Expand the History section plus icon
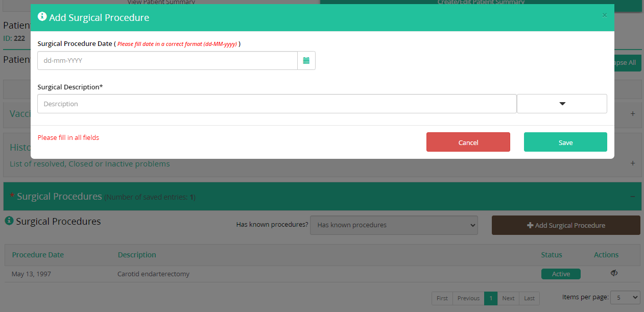 pyautogui.click(x=633, y=163)
